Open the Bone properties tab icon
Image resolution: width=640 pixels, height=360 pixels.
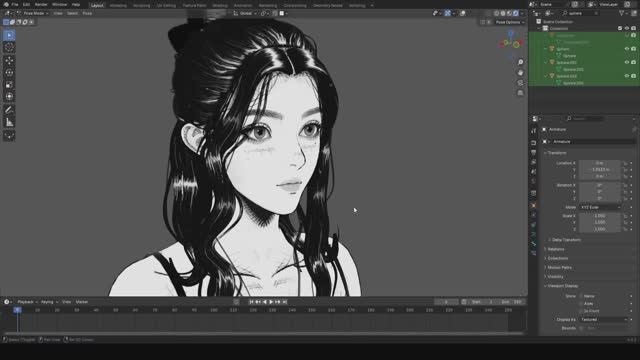(533, 244)
